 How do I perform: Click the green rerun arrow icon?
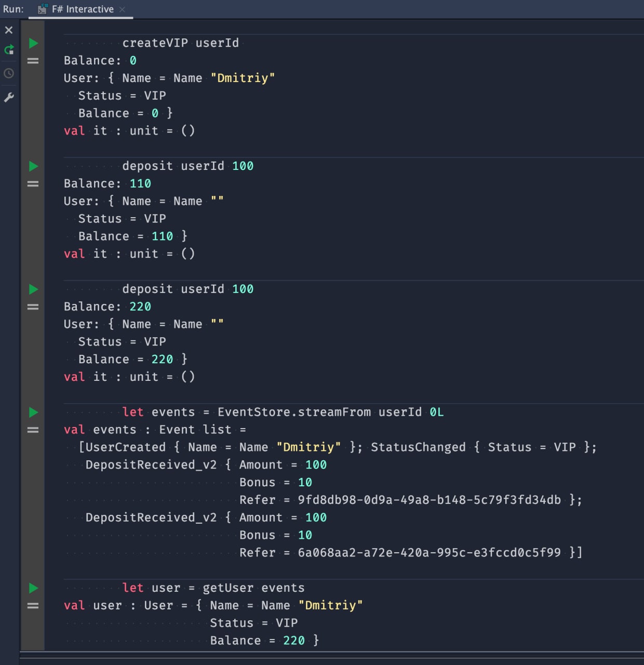[9, 50]
